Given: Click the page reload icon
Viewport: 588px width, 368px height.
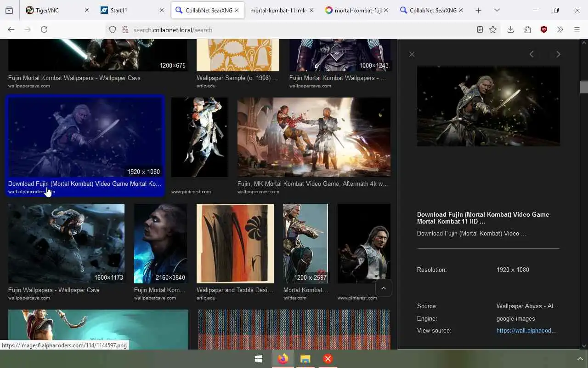Looking at the screenshot, I should coord(44,29).
